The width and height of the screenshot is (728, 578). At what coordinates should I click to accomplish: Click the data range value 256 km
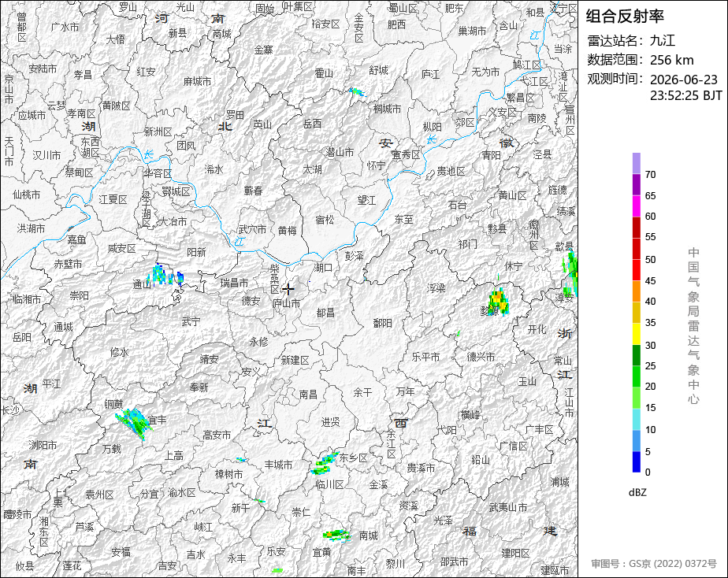tap(672, 60)
